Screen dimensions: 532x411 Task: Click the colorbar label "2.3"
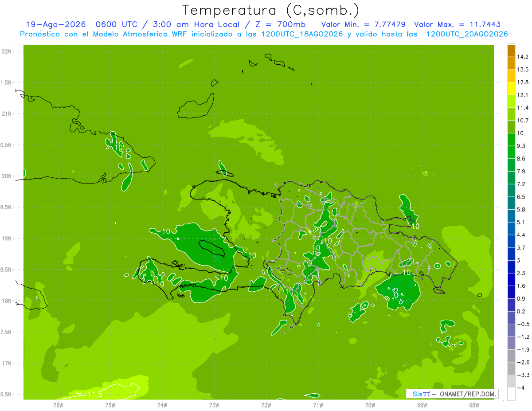[x=522, y=273]
